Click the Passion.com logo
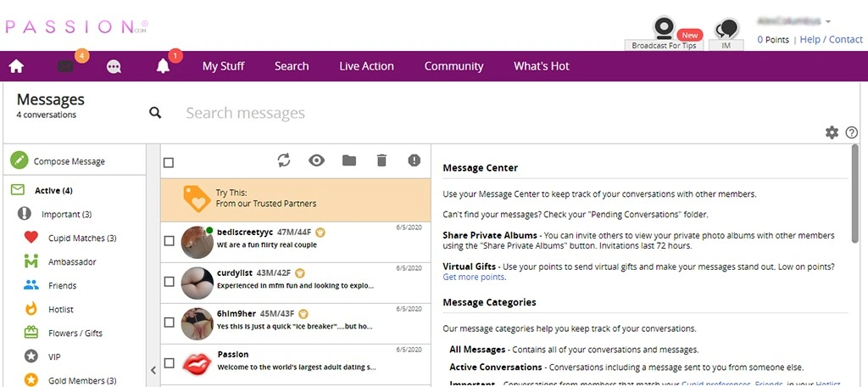 coord(76,26)
